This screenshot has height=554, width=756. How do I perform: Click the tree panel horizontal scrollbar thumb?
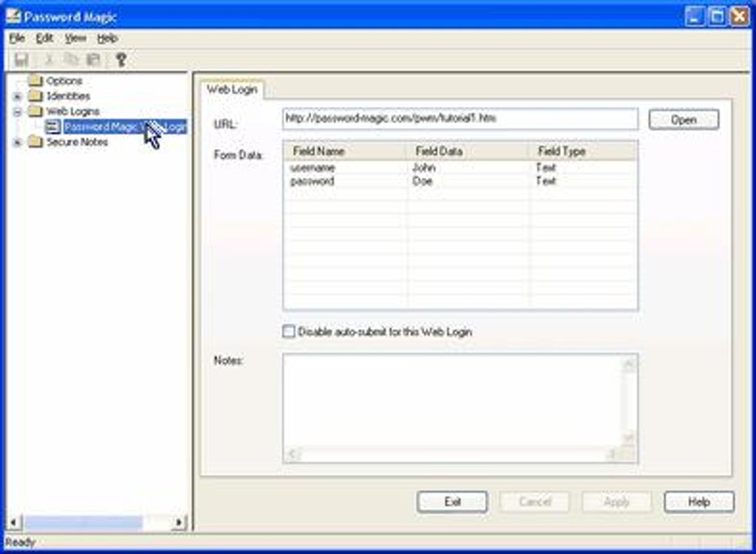[x=84, y=522]
